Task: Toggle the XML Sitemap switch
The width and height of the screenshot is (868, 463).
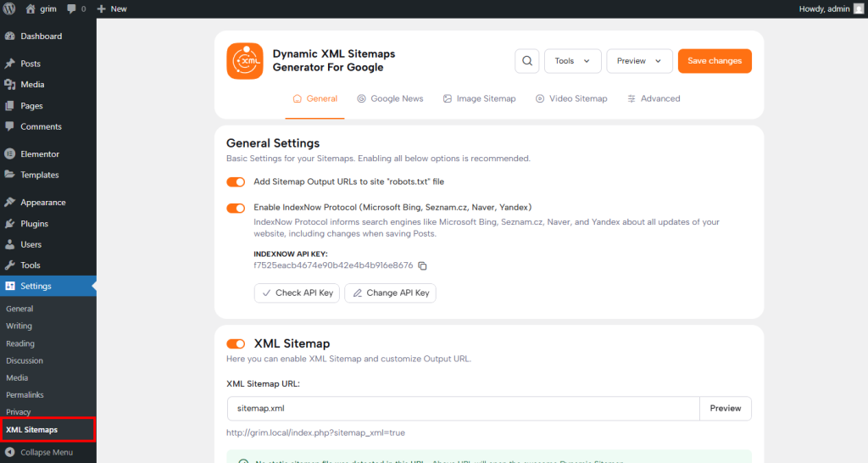Action: point(236,344)
